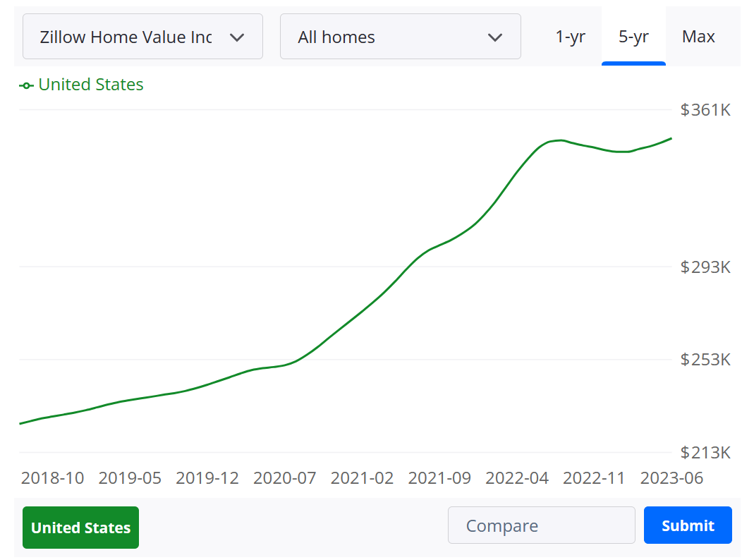Click the chevron in the Zillow Home Value dropdown
The image size is (742, 560).
(x=237, y=37)
